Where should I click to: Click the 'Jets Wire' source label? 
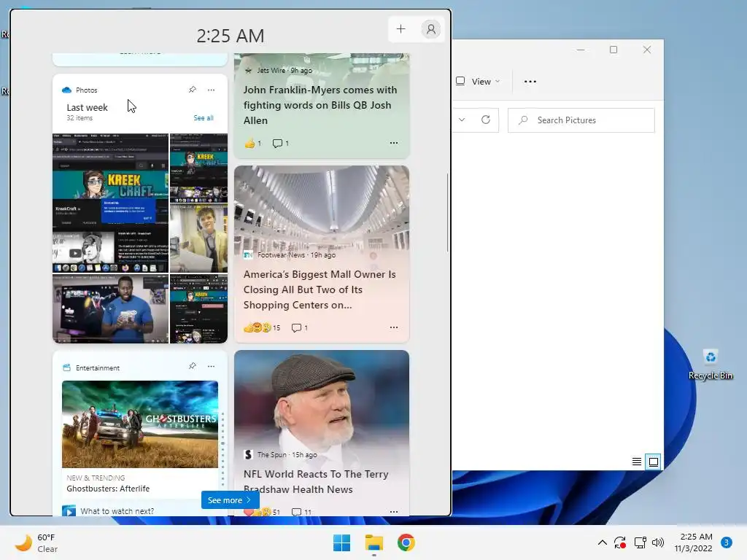pyautogui.click(x=271, y=70)
